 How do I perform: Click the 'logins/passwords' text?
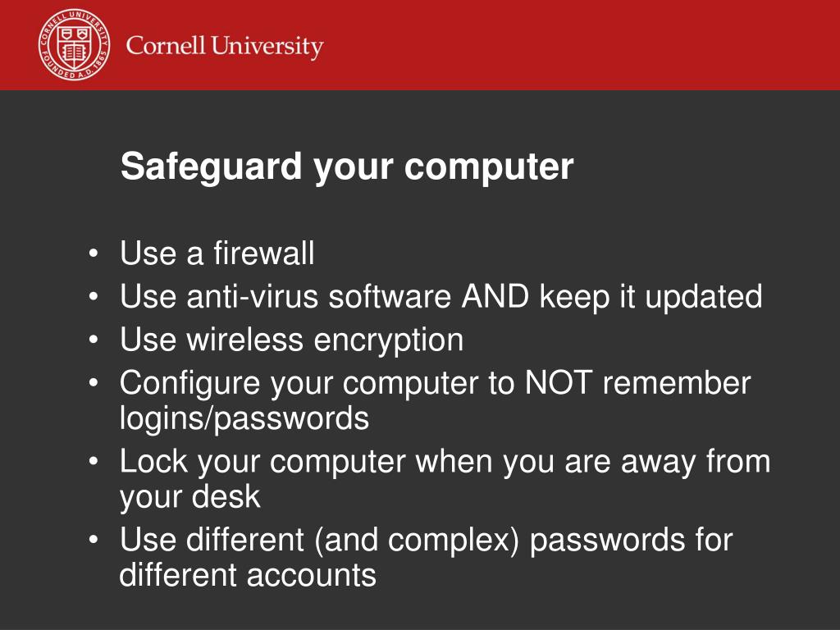coord(244,418)
